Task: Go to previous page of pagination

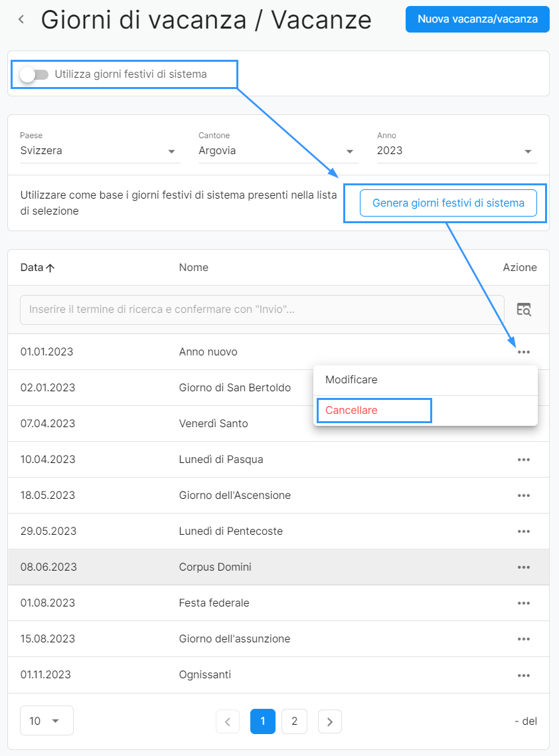Action: (x=228, y=721)
